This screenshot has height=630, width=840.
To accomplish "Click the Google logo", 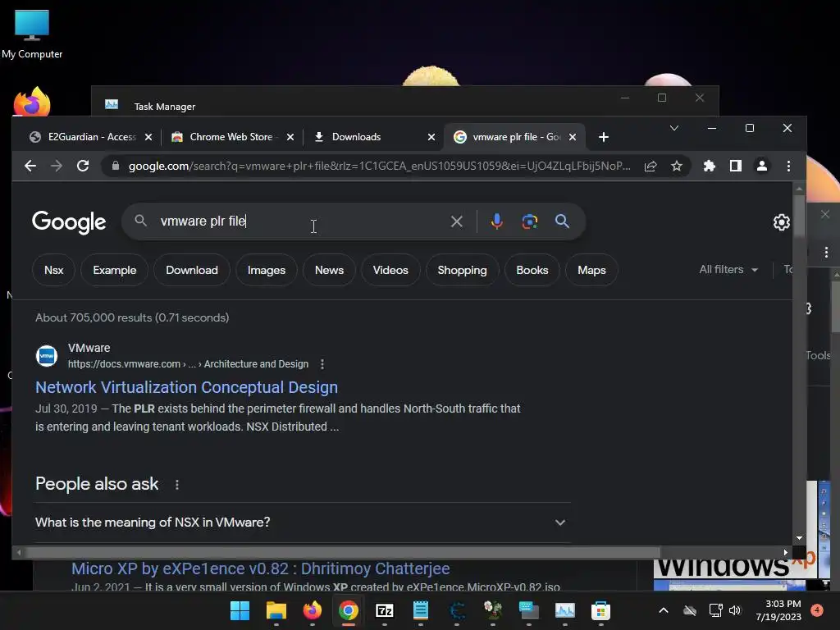I will 69,221.
